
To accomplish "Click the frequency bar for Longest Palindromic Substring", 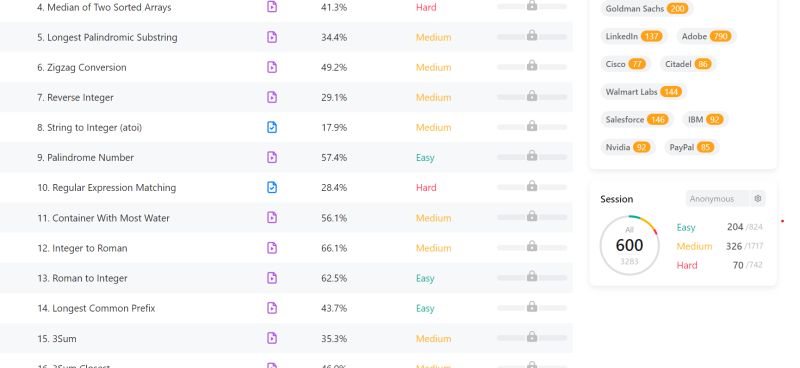I will point(532,37).
